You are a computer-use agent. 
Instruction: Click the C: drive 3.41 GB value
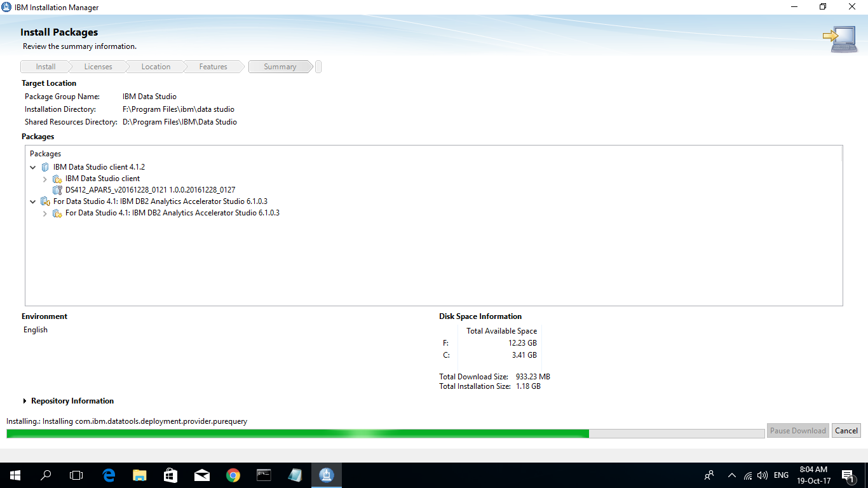(x=524, y=355)
